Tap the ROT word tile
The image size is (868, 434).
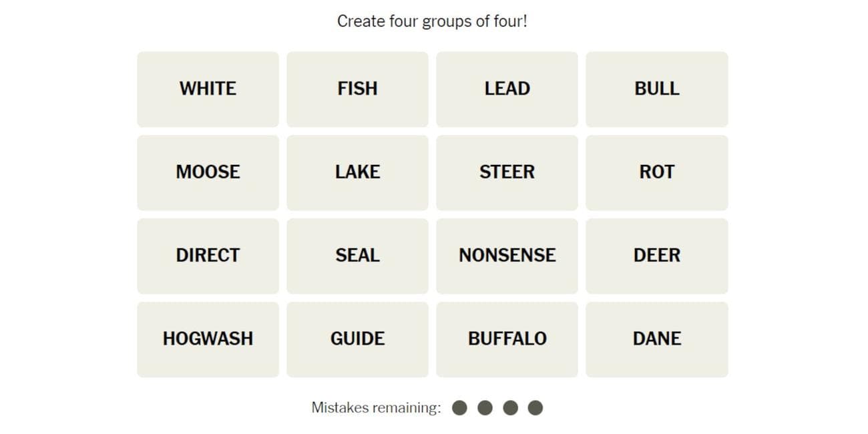click(656, 172)
